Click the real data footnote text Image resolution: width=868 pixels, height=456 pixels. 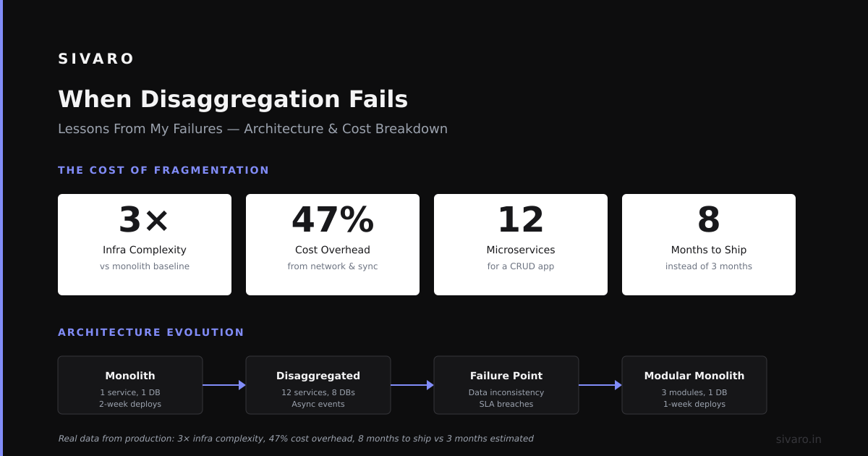[x=296, y=439]
